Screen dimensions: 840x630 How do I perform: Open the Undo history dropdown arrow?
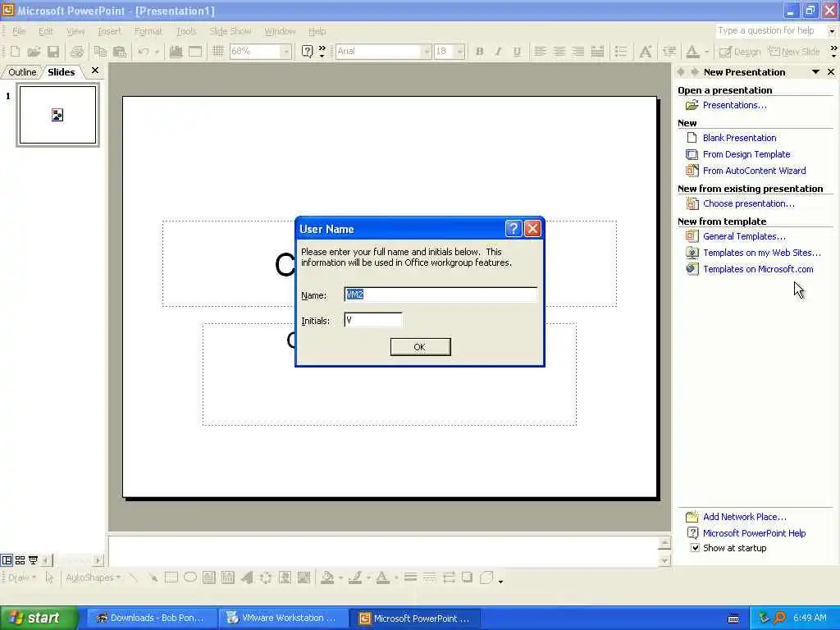[x=157, y=52]
